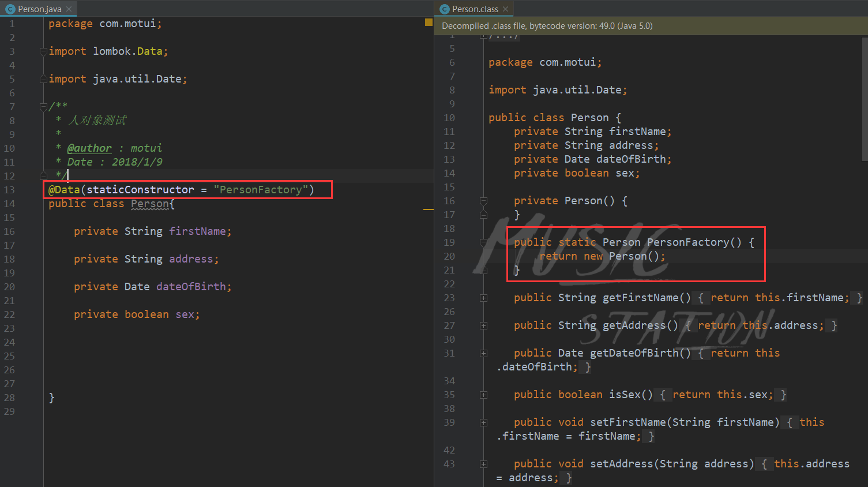This screenshot has width=868, height=487.
Task: Close the Person.java tab
Action: point(69,9)
